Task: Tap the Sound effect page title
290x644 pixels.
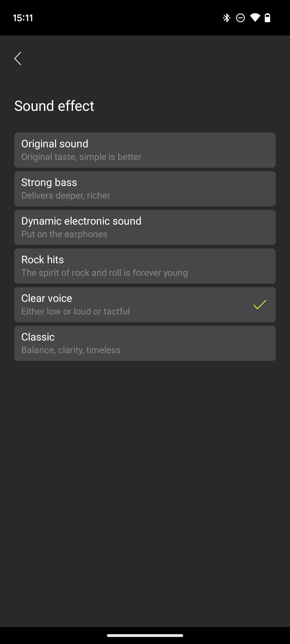Action: click(x=54, y=106)
